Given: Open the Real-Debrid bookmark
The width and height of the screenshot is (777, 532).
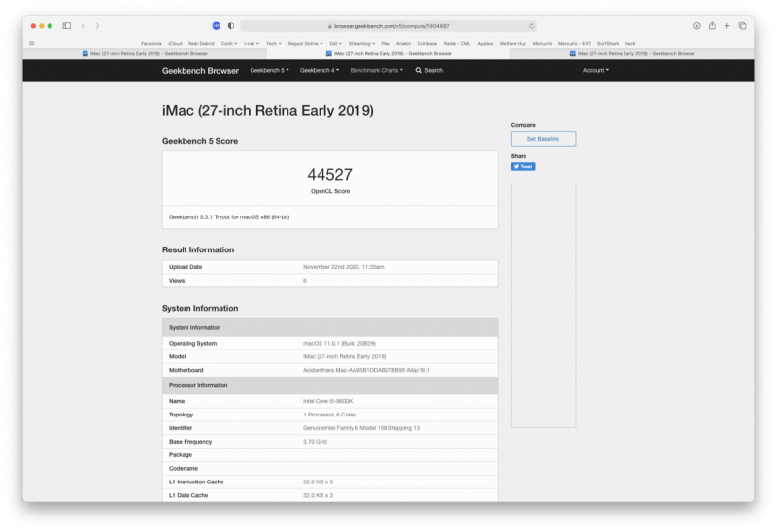Looking at the screenshot, I should (201, 43).
